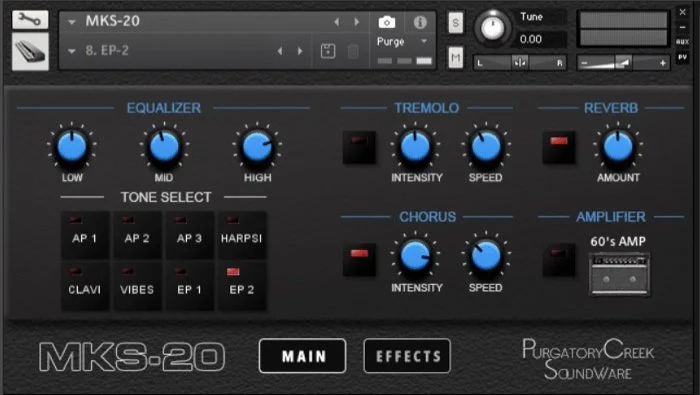
Task: Click the 60's AMP amplifier image
Action: click(x=619, y=274)
